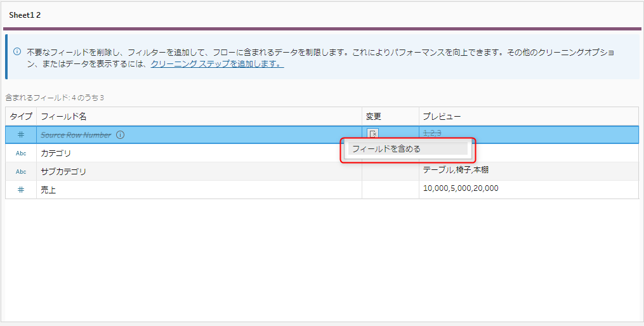The height and width of the screenshot is (326, 644).
Task: Open the クリーニング ステップを追加します link
Action: click(217, 64)
